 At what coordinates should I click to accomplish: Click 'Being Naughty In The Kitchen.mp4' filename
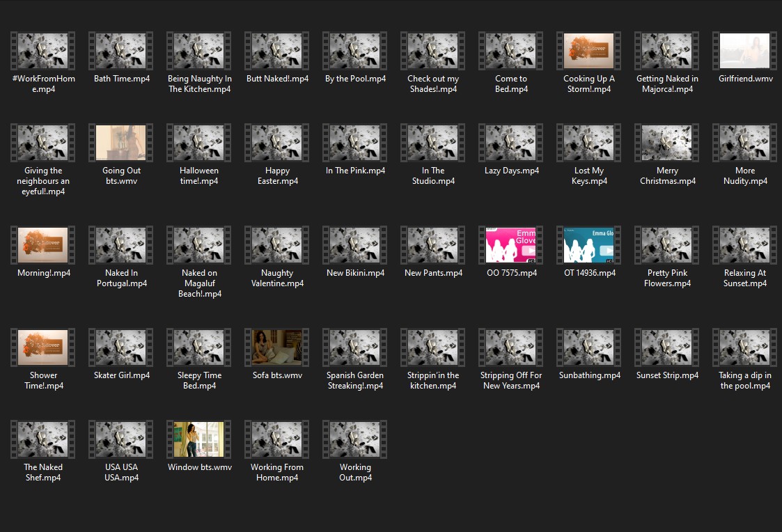click(199, 84)
